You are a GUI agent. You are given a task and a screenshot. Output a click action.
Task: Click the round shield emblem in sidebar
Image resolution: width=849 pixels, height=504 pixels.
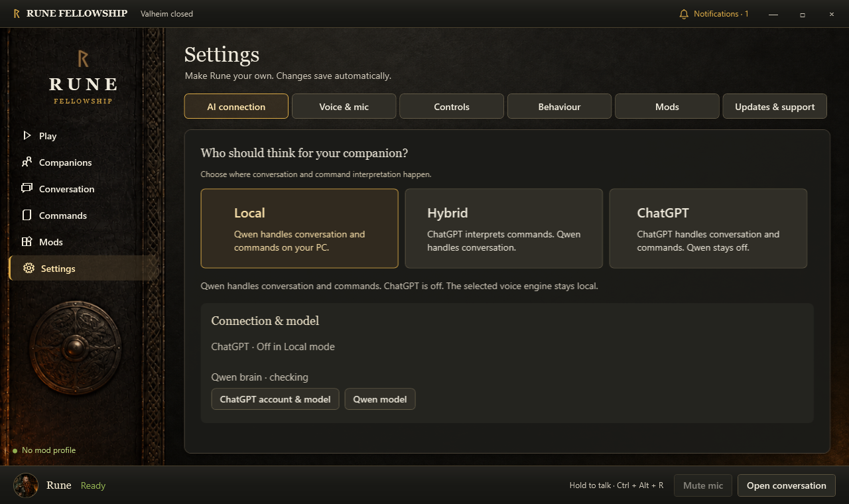click(x=75, y=347)
